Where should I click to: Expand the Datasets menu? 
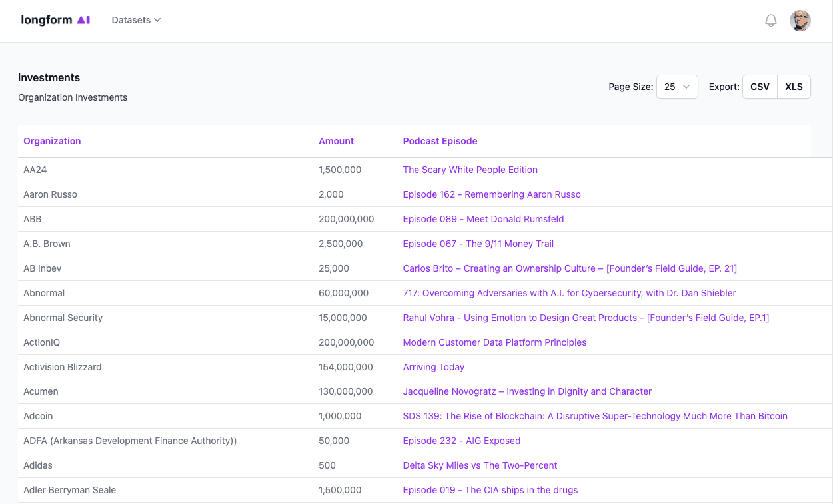coord(136,20)
